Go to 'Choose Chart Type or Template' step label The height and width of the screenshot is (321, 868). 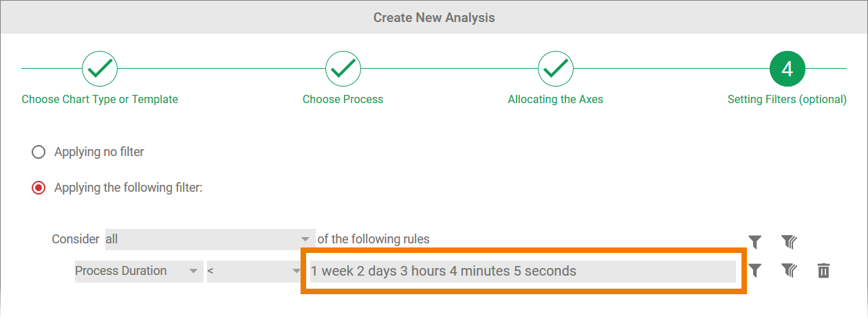[x=100, y=99]
